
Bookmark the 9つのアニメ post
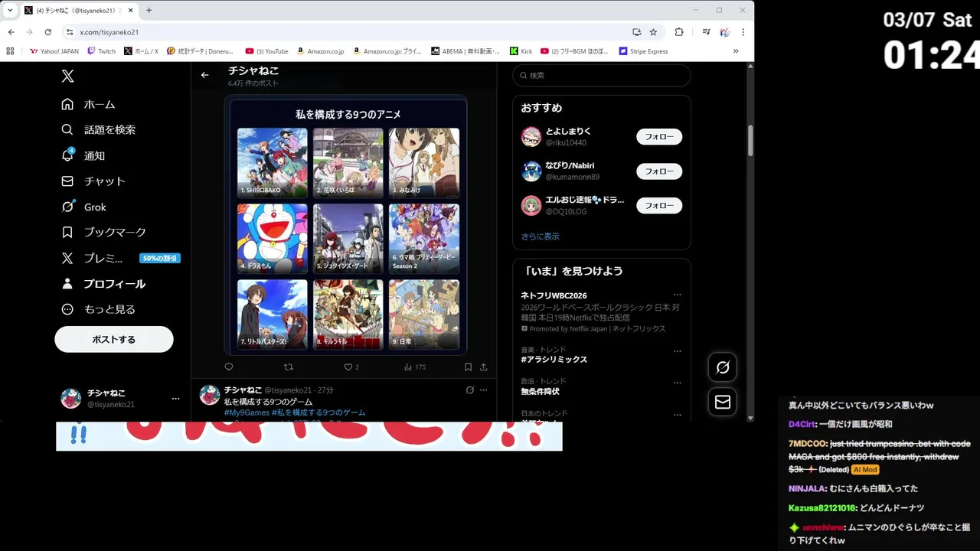pyautogui.click(x=468, y=367)
